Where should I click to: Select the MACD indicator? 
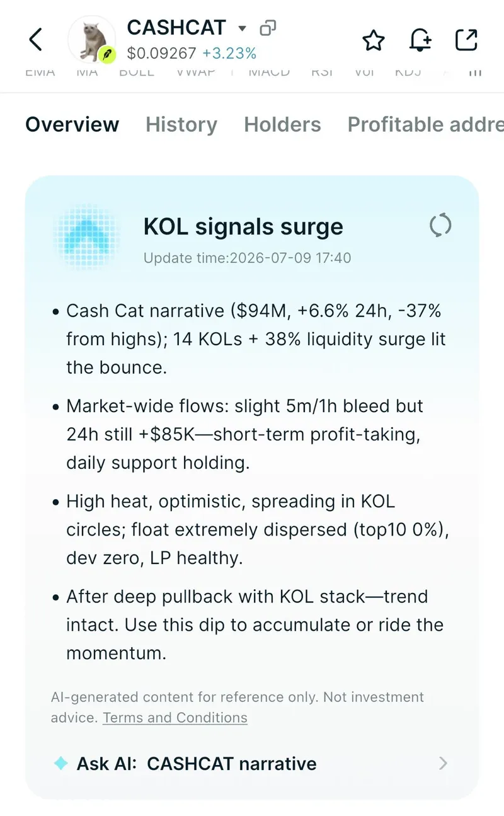click(269, 72)
